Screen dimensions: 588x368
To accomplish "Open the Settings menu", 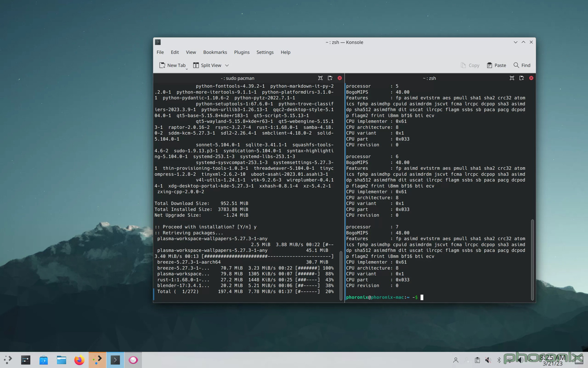I will [x=265, y=52].
